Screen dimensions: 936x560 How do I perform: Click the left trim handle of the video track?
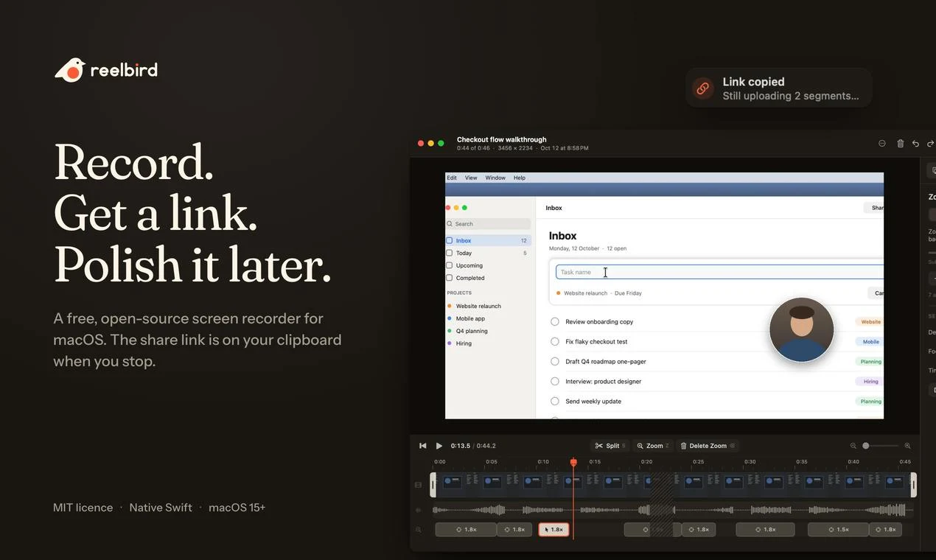point(433,485)
